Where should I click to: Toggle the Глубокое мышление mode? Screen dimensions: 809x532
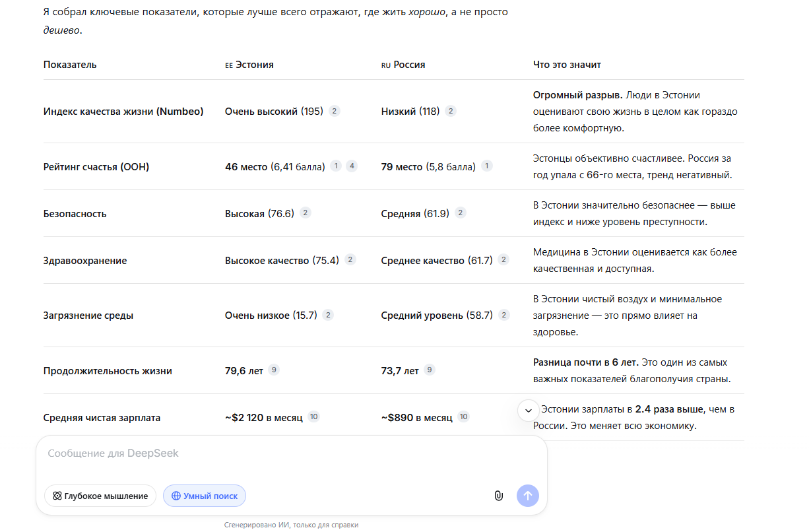(100, 496)
